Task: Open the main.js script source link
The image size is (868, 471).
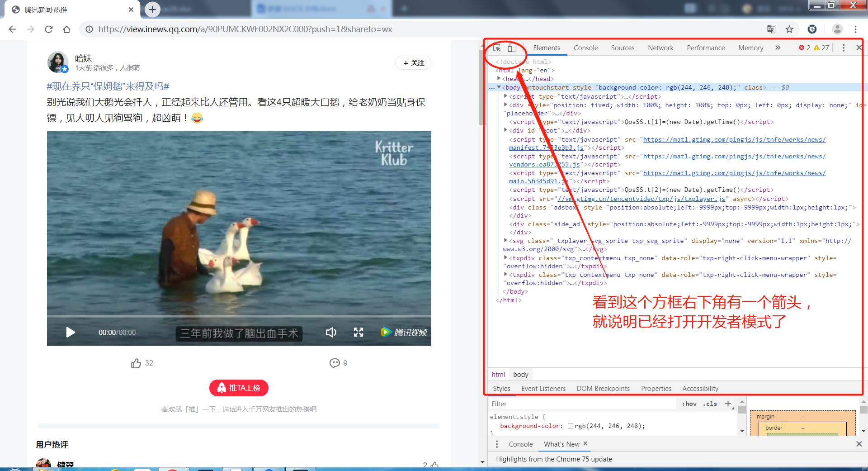Action: 667,177
